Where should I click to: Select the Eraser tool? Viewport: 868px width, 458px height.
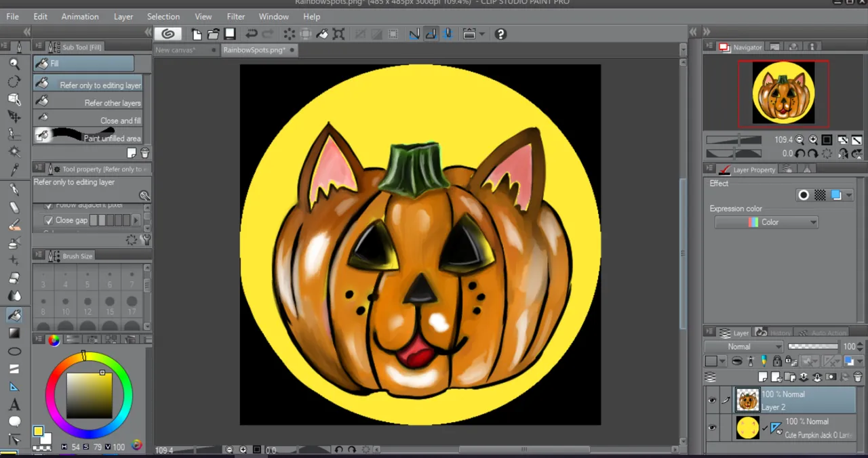point(14,278)
